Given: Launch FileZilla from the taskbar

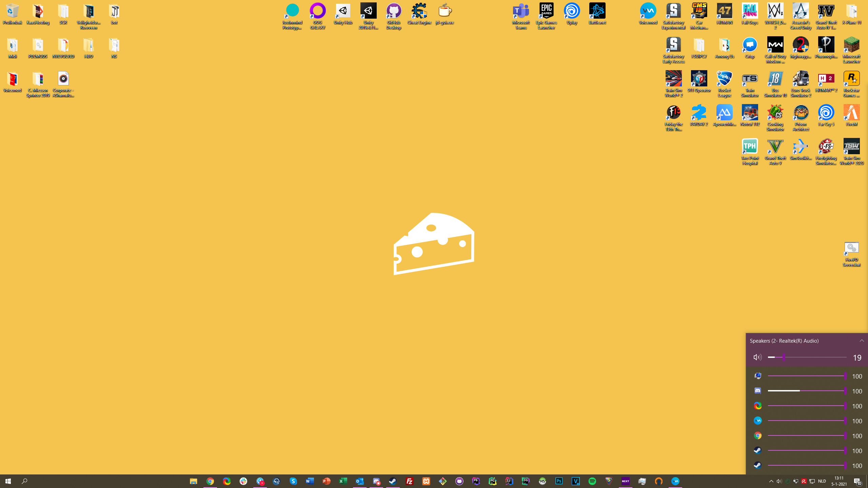Looking at the screenshot, I should point(409,481).
